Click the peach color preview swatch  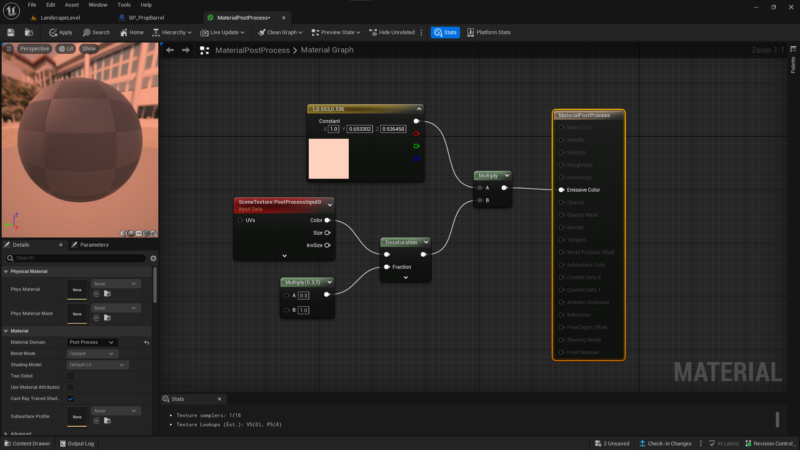point(329,159)
